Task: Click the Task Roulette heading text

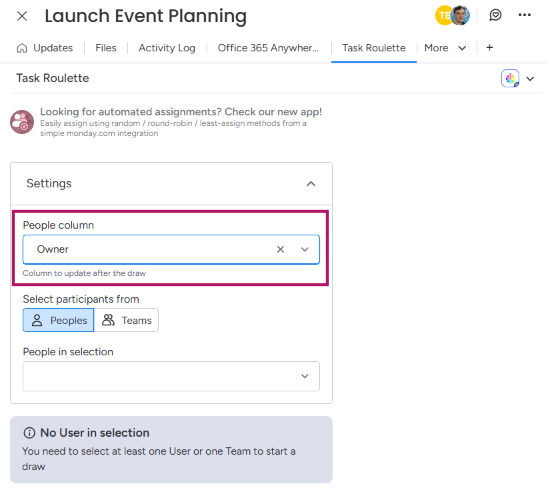Action: tap(53, 78)
